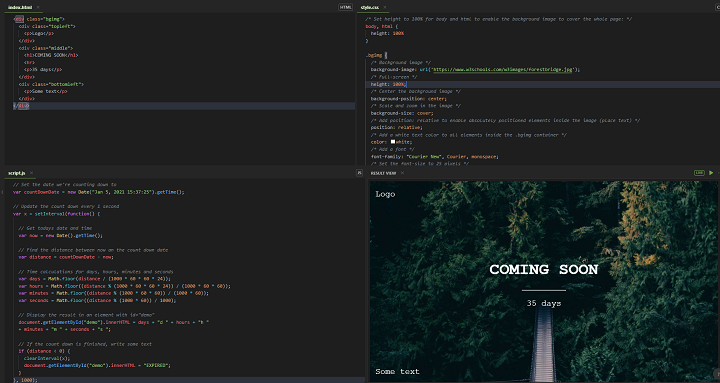Select the index.html editor tab
720x383 pixels.
[x=20, y=7]
